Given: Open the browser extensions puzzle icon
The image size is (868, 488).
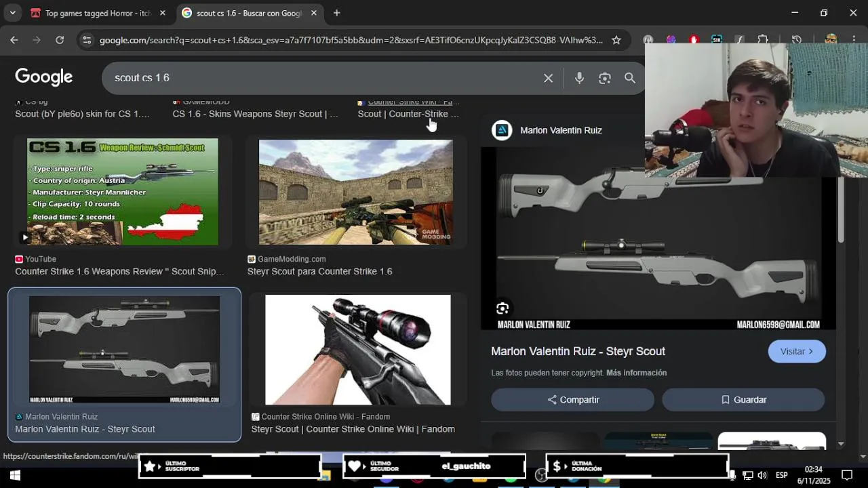Looking at the screenshot, I should (763, 40).
